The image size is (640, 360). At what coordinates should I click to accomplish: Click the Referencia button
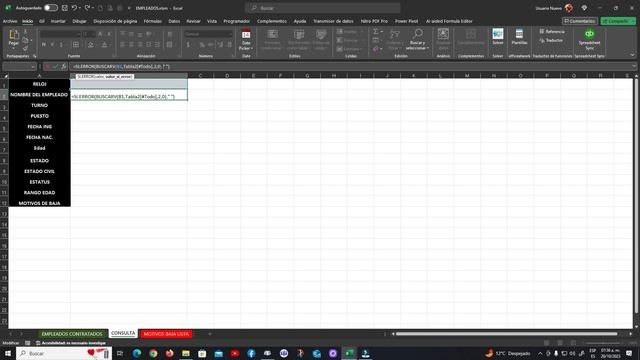552,31
